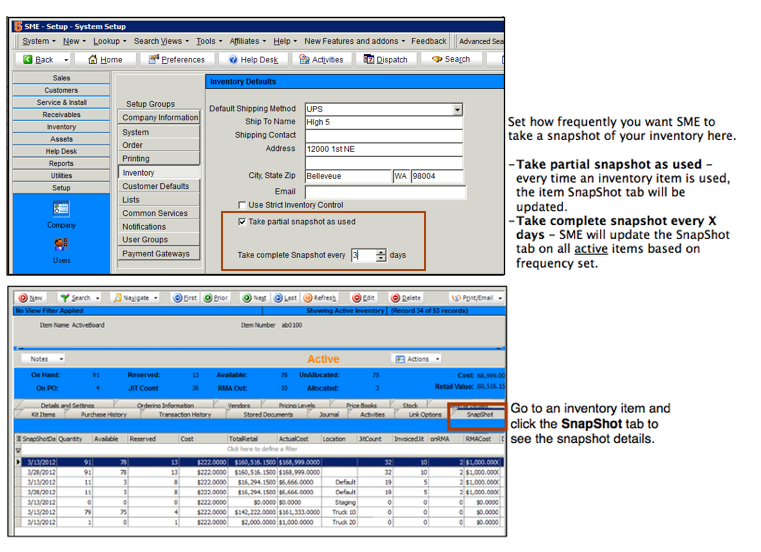Viewport: 761px width, 552px height.
Task: Go to Home from the toolbar
Action: pos(105,59)
